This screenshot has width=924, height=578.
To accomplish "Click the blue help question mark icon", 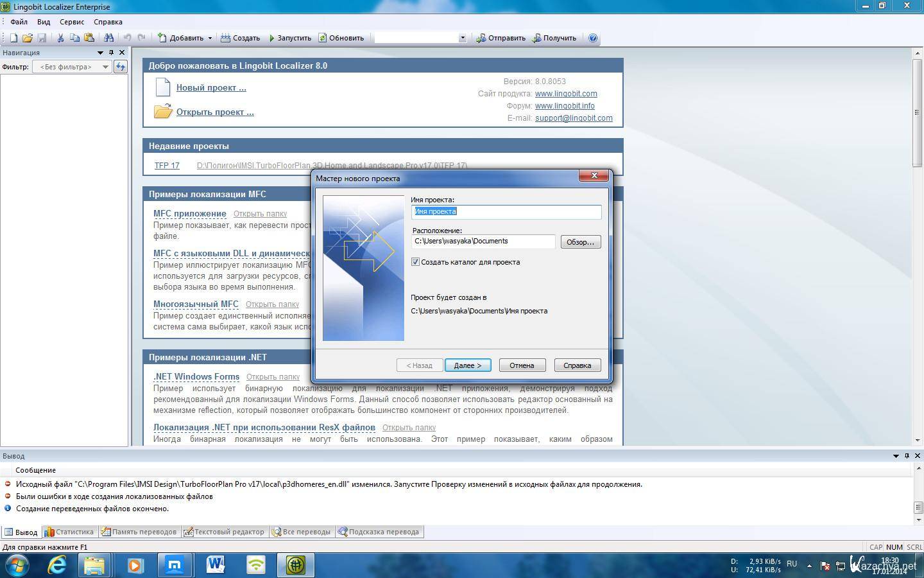I will pos(593,38).
